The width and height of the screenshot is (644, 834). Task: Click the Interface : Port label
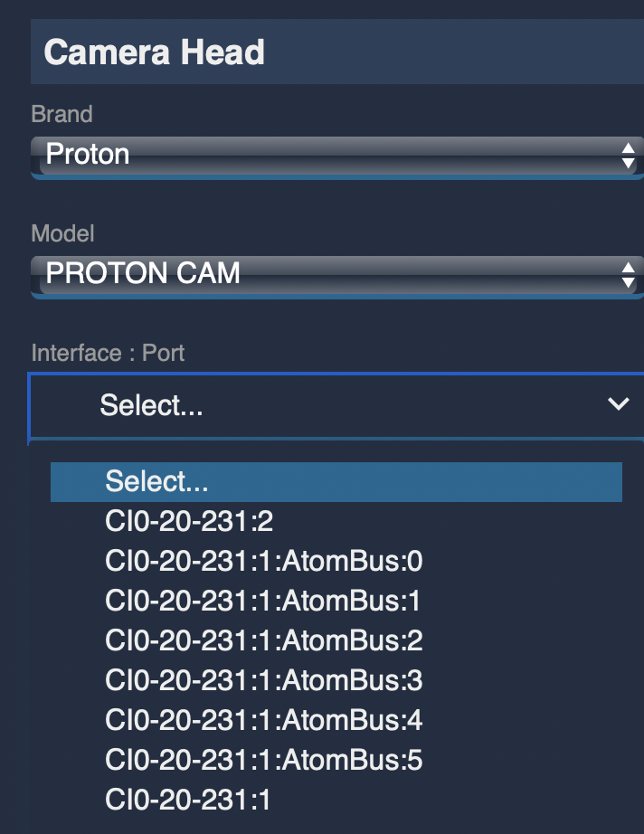pyautogui.click(x=108, y=353)
